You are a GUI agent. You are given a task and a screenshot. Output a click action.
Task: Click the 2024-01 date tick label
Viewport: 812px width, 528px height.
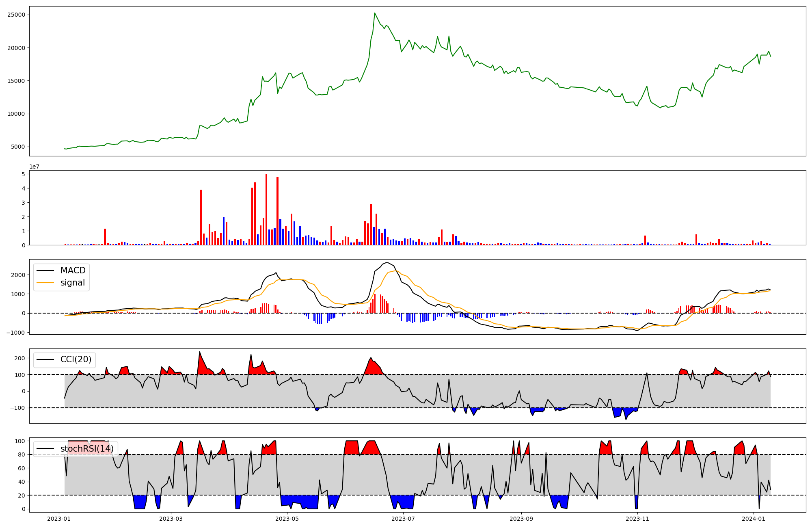pyautogui.click(x=754, y=519)
